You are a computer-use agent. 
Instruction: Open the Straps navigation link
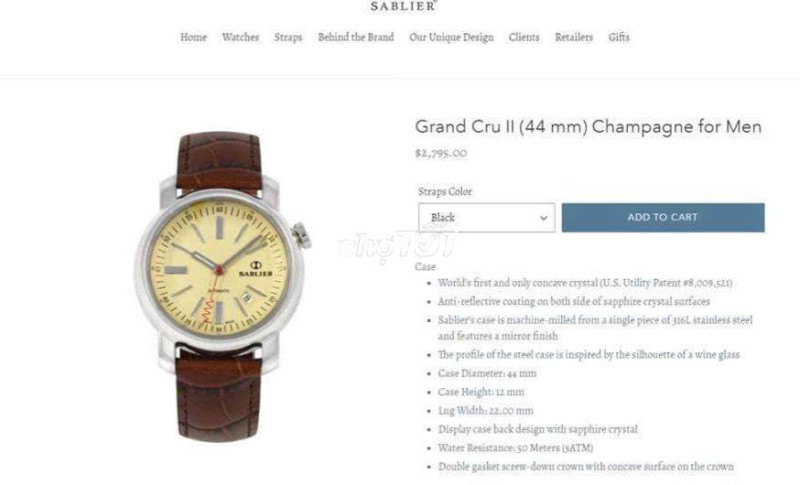[288, 37]
